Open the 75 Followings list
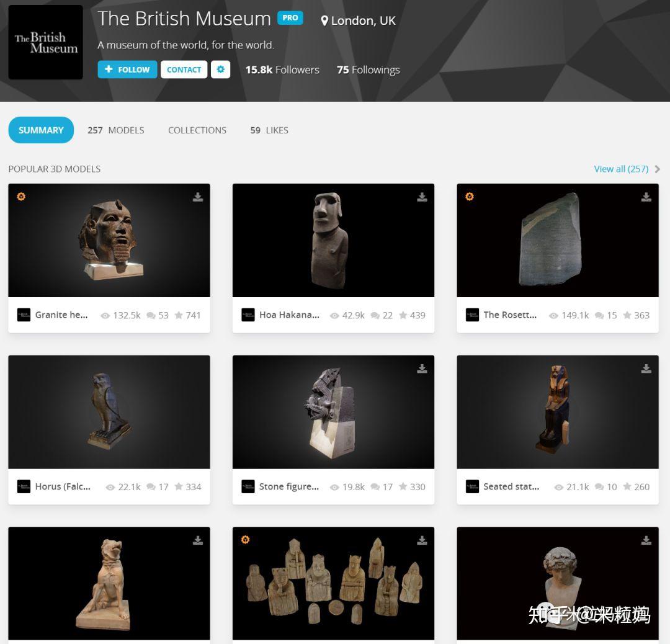The width and height of the screenshot is (670, 644). point(368,69)
